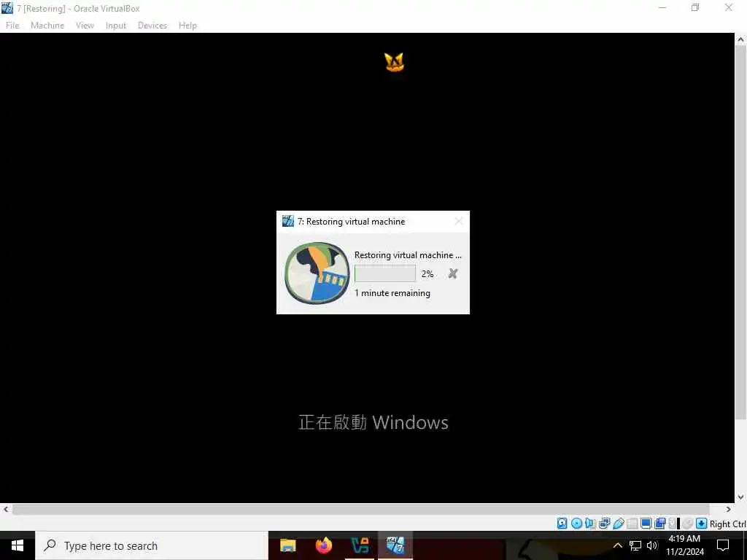Click the horizontal scrollbar thumb
747x560 pixels.
point(361,510)
